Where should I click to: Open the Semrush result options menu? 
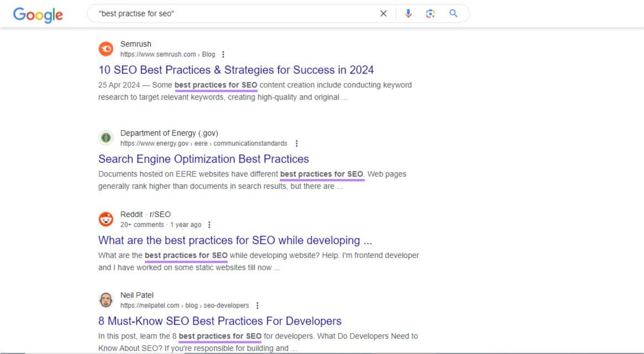pos(223,54)
